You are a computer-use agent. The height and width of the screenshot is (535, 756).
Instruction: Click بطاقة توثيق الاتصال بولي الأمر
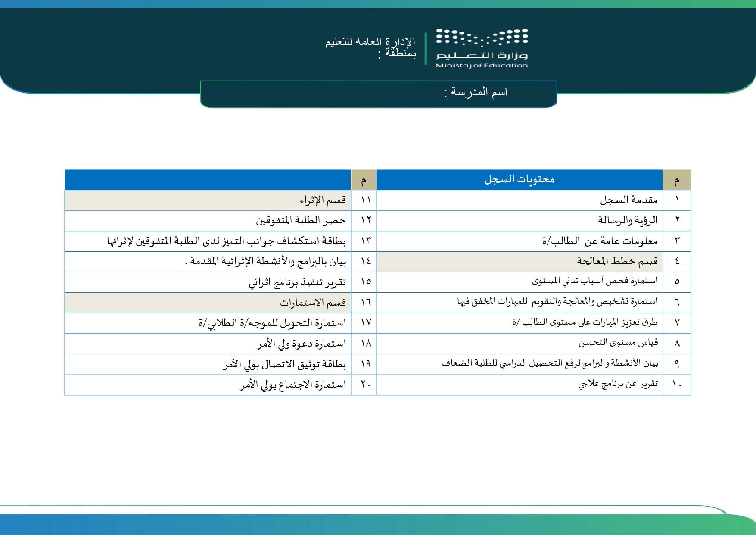[x=285, y=365]
